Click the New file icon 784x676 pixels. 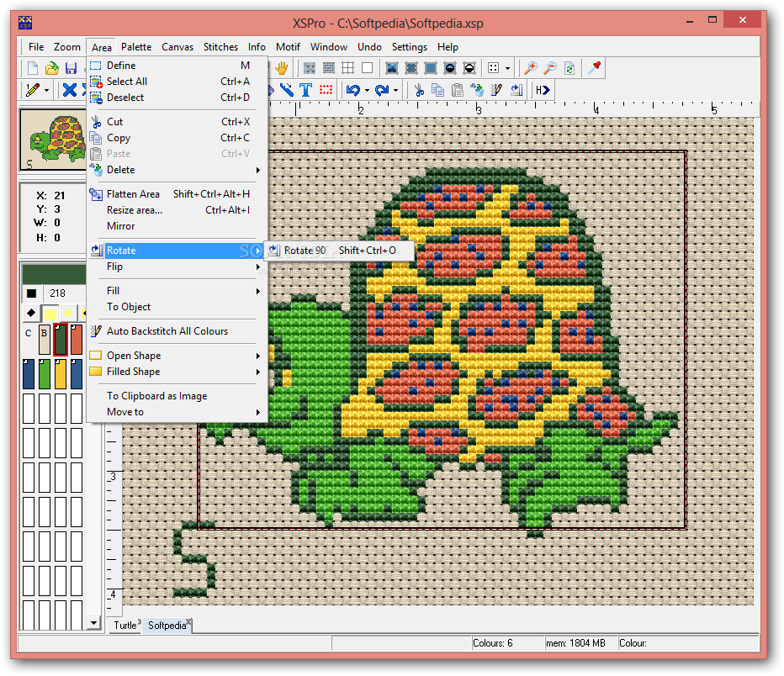pyautogui.click(x=33, y=68)
